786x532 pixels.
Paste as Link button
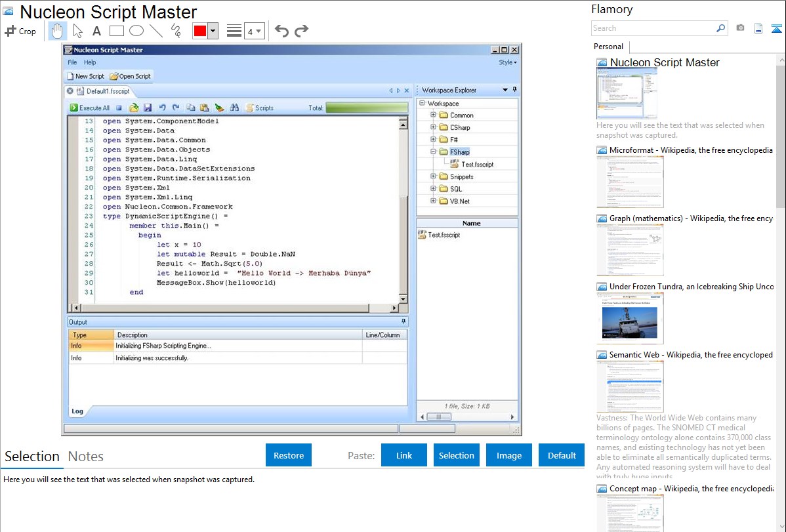(404, 455)
